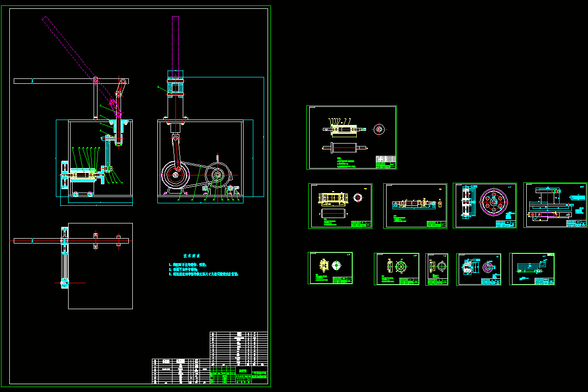Open the bottom-row spoked ring part sheet

tap(396, 269)
